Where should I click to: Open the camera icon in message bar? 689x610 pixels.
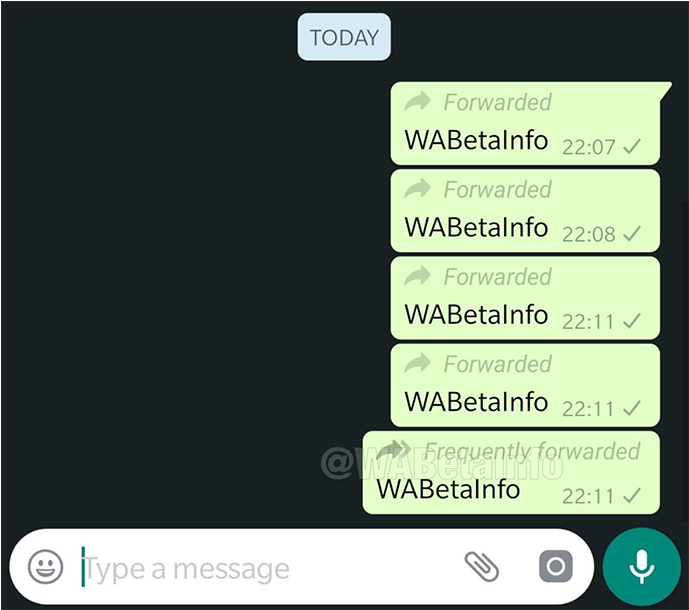556,566
